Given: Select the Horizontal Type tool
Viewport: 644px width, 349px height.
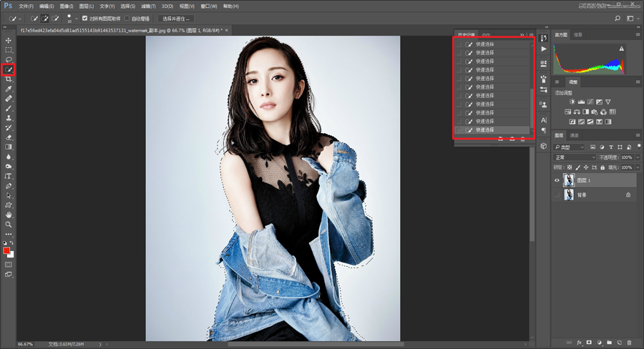Looking at the screenshot, I should 9,176.
